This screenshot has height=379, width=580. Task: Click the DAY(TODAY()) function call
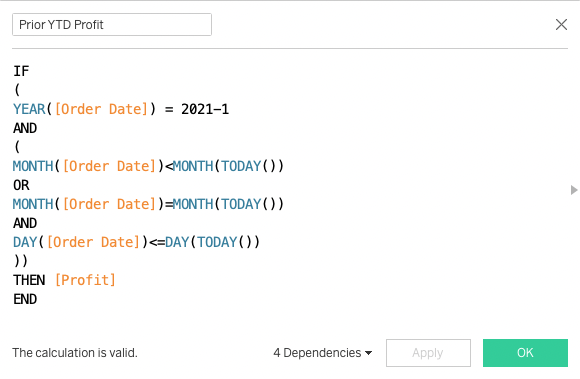click(x=213, y=242)
